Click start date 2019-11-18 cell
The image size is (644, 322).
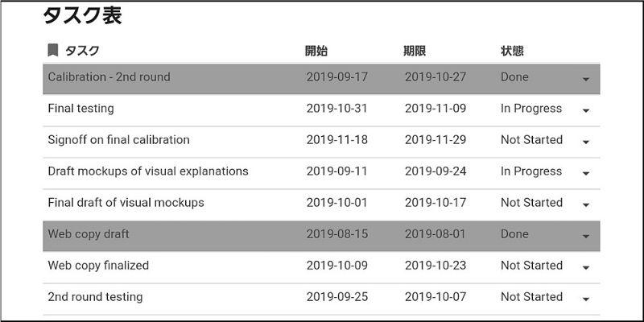click(336, 140)
